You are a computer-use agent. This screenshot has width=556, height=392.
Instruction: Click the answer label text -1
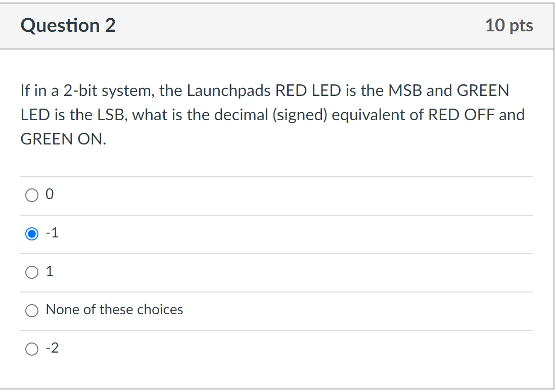coord(52,233)
